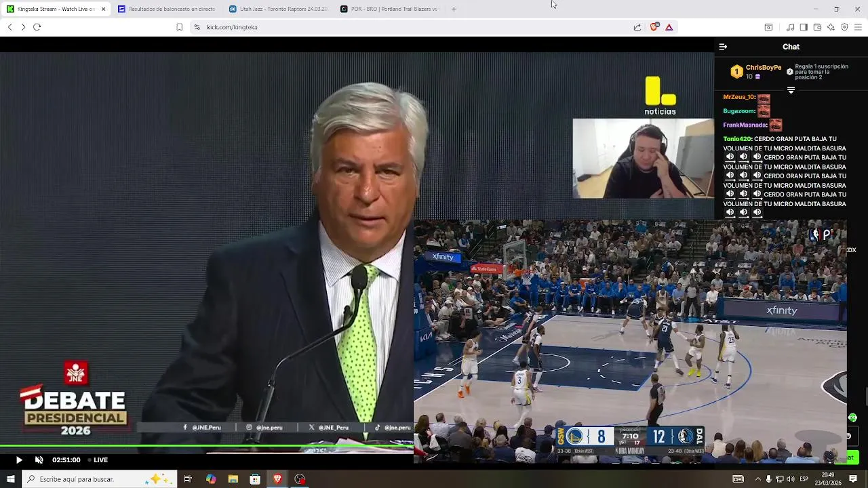Change ESP input language
The width and height of the screenshot is (868, 488).
pyautogui.click(x=804, y=479)
